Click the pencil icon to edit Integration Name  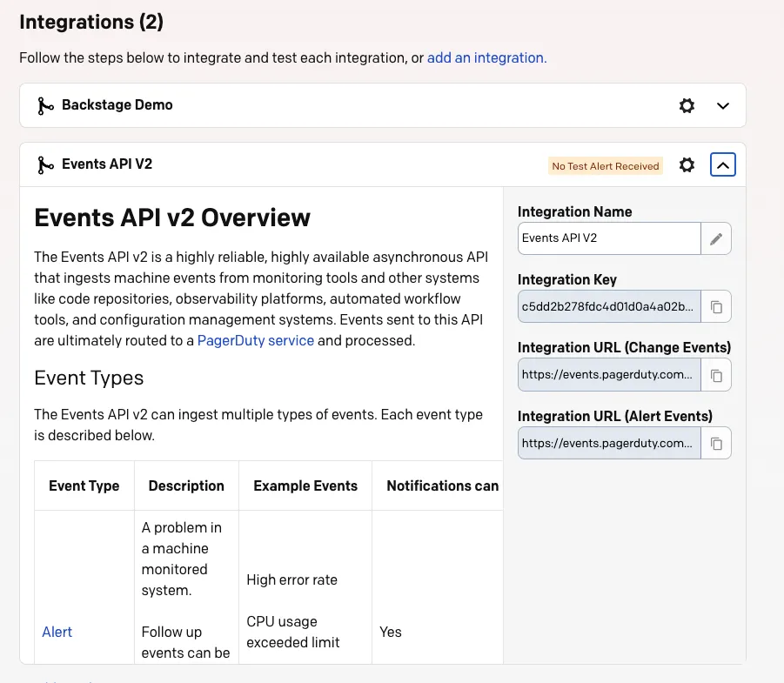pos(716,238)
